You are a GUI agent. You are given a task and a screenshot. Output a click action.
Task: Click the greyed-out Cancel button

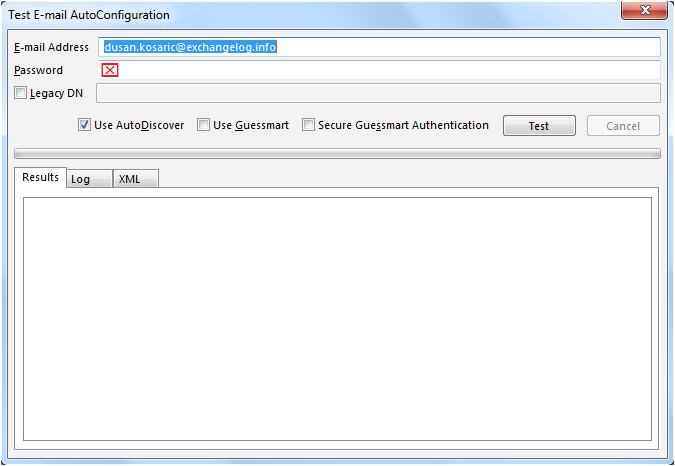(x=623, y=126)
